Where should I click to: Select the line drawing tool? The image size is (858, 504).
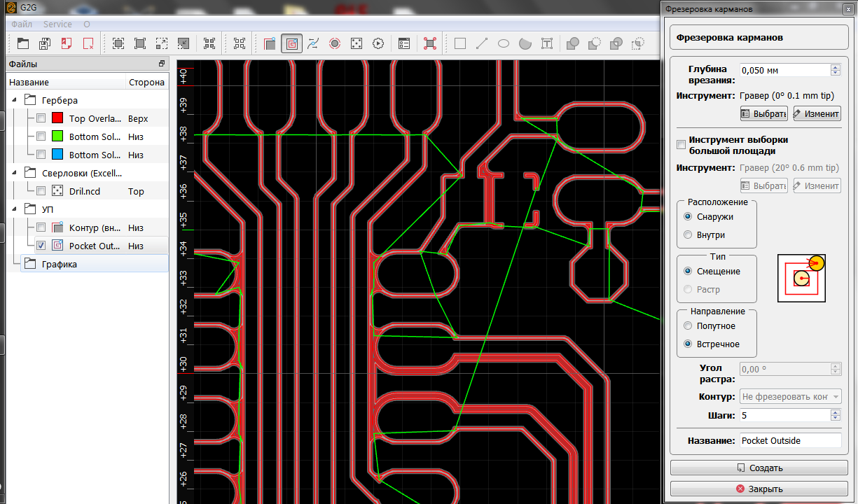tap(482, 43)
